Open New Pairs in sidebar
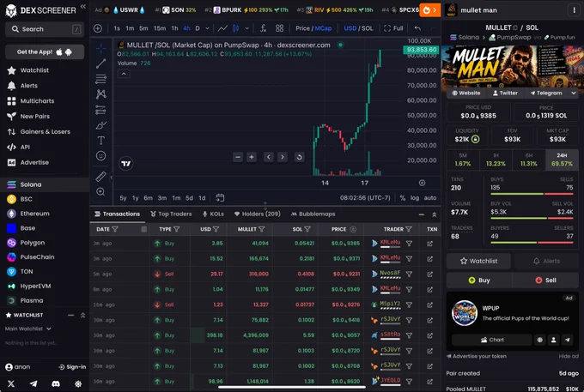584x392 pixels. (34, 117)
